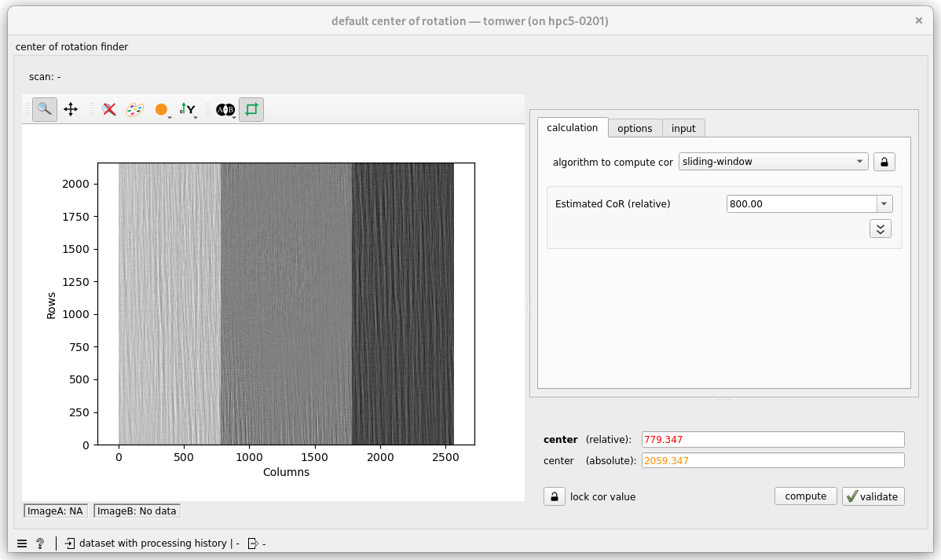
Task: Click the Estimated CoR value field
Action: (x=801, y=203)
